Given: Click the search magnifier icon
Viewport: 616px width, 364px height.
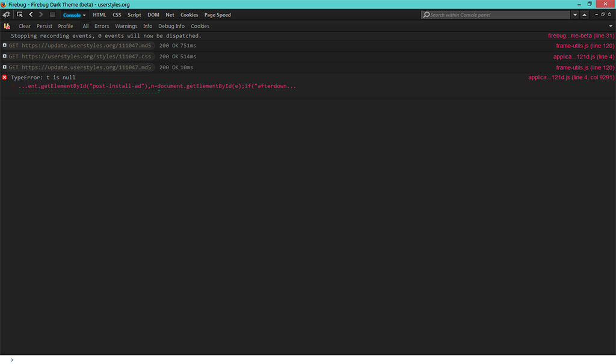Looking at the screenshot, I should coord(427,15).
